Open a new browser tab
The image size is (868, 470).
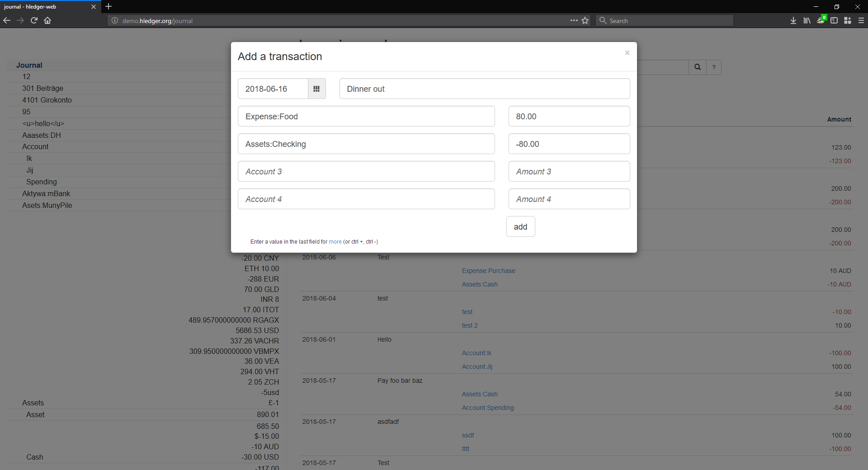(108, 6)
